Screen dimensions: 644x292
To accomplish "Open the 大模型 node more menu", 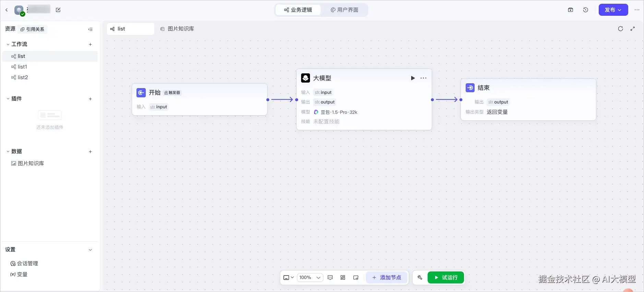I will pyautogui.click(x=424, y=78).
